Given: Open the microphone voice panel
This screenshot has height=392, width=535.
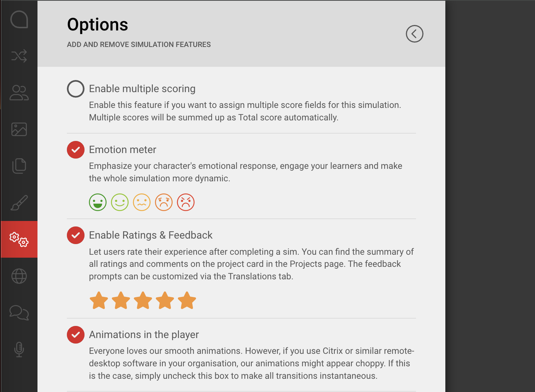Looking at the screenshot, I should [19, 349].
